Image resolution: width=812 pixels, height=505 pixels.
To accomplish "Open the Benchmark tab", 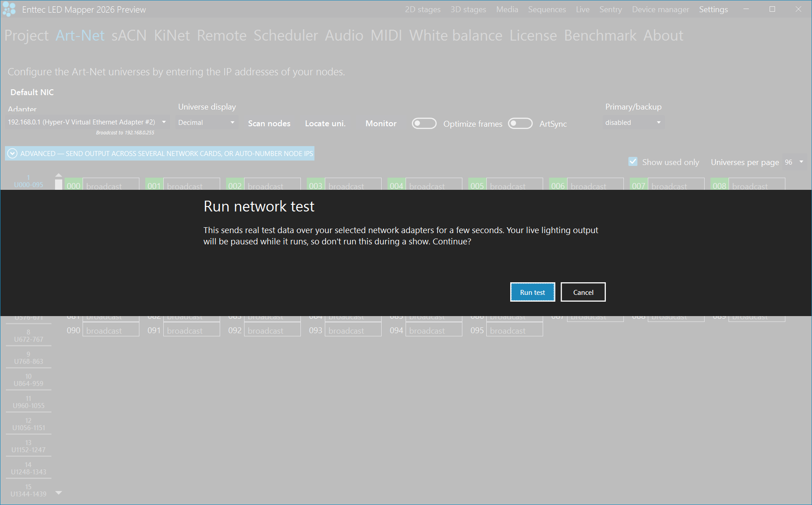I will (600, 36).
